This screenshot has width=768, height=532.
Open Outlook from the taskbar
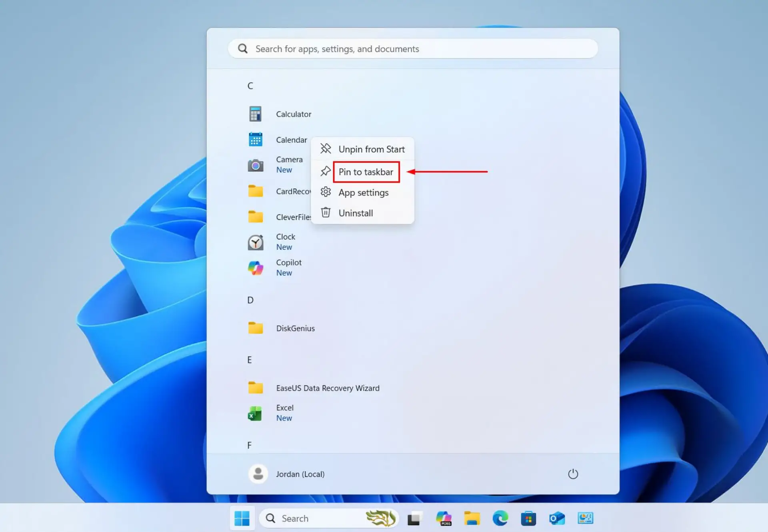pyautogui.click(x=557, y=518)
